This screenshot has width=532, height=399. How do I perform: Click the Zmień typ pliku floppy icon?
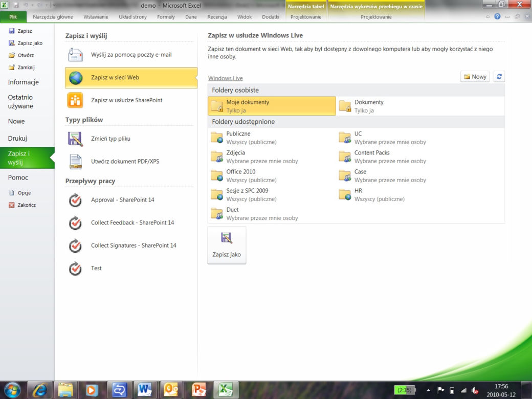click(75, 139)
